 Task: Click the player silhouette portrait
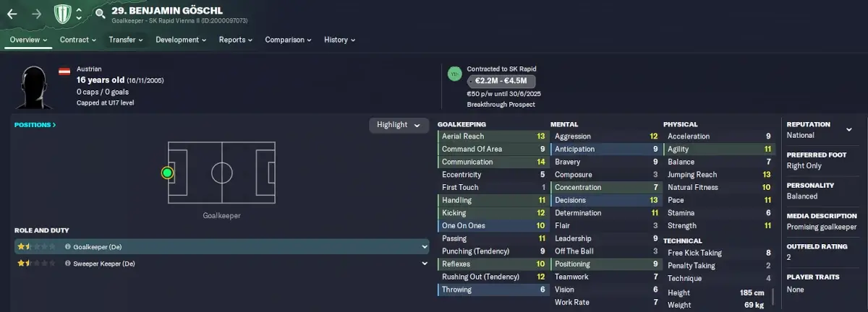click(33, 87)
